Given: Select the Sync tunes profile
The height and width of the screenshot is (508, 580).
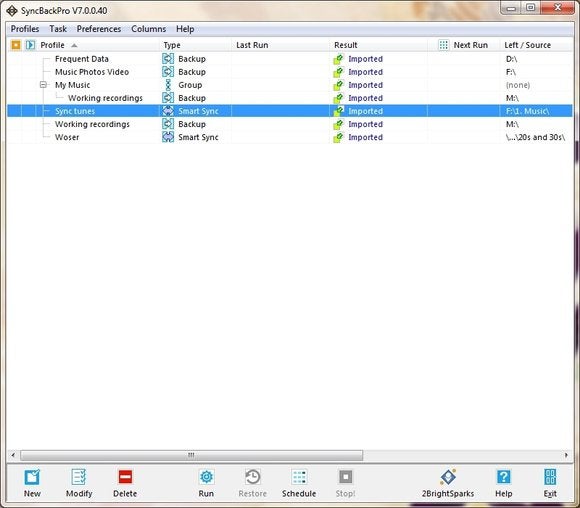Looking at the screenshot, I should tap(75, 111).
